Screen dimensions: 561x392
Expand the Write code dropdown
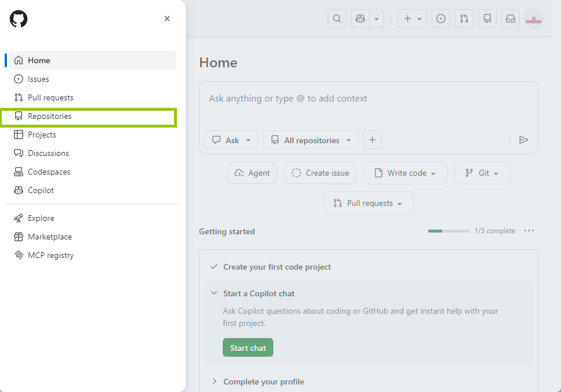click(x=406, y=173)
